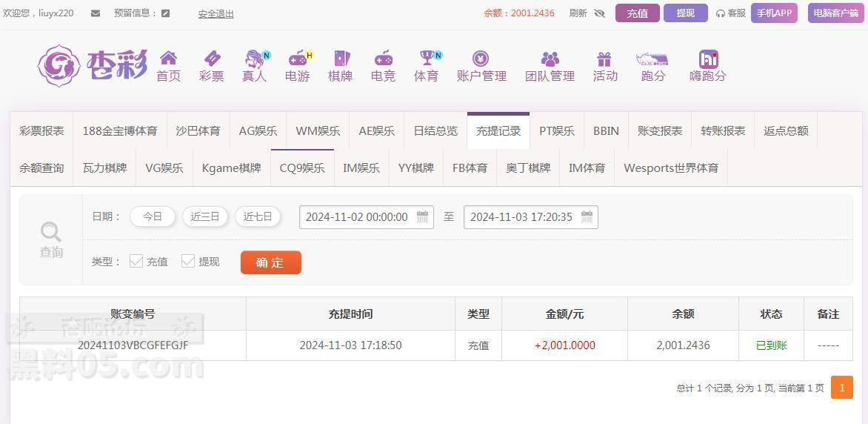Open the mail envelope icon
The width and height of the screenshot is (868, 424).
tap(96, 13)
